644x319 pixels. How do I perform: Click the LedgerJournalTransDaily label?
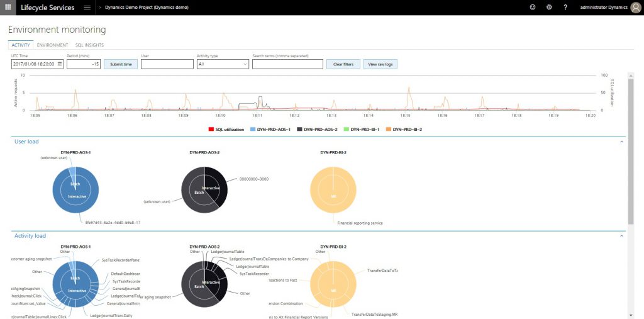(x=111, y=316)
